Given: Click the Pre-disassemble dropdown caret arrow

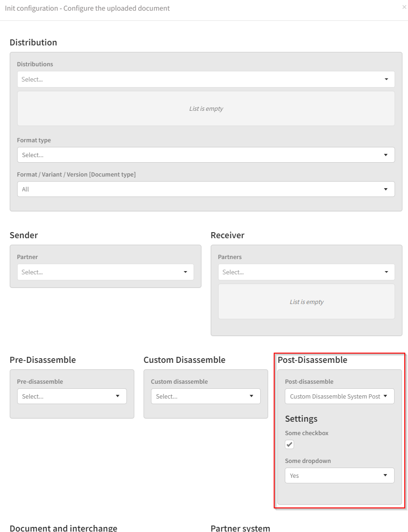Looking at the screenshot, I should point(118,396).
